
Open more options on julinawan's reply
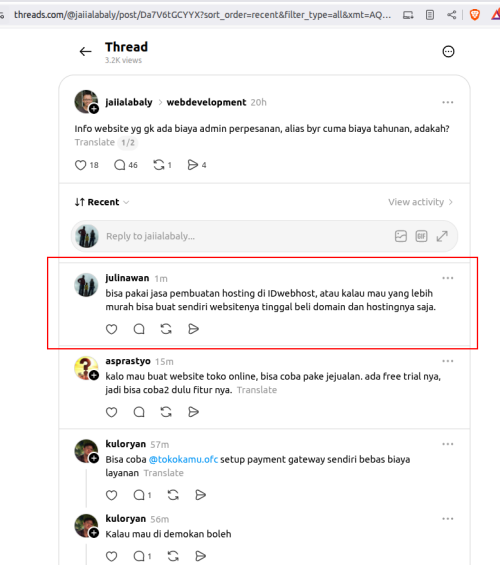tap(448, 278)
